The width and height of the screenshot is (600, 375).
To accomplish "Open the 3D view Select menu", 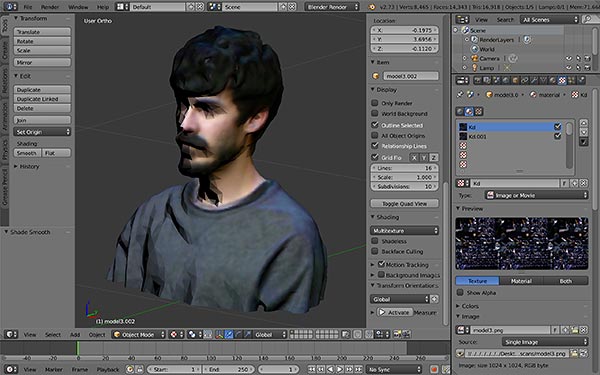I will pos(53,334).
